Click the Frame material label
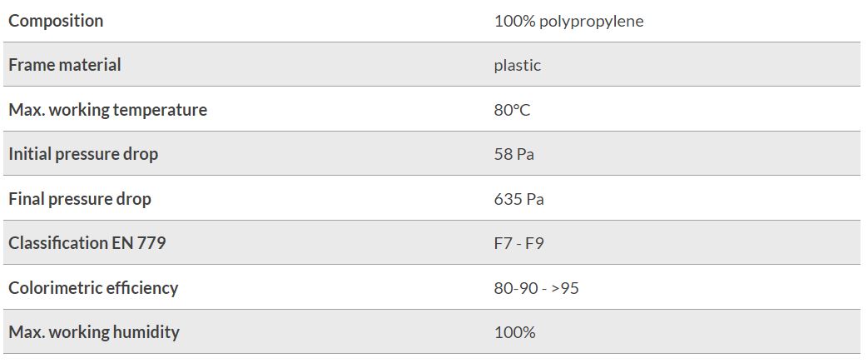This screenshot has width=868, height=363. click(x=65, y=65)
